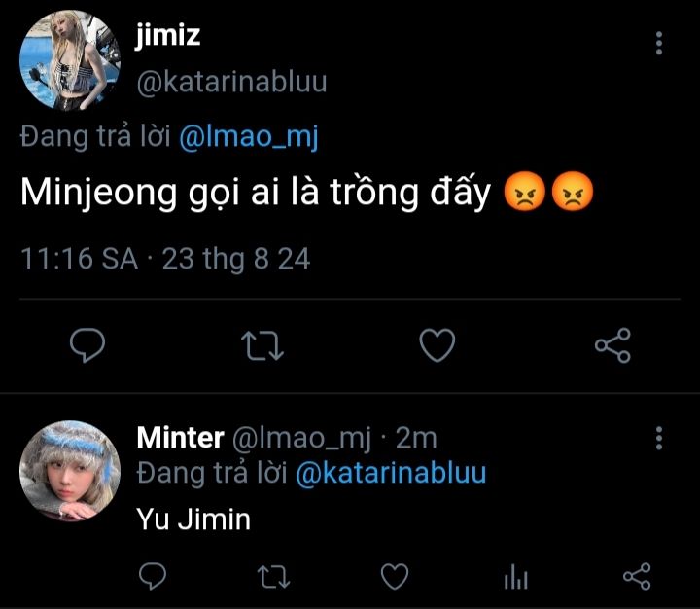Viewport: 700px width, 609px height.
Task: View analytics for Minter's reply
Action: pyautogui.click(x=515, y=578)
